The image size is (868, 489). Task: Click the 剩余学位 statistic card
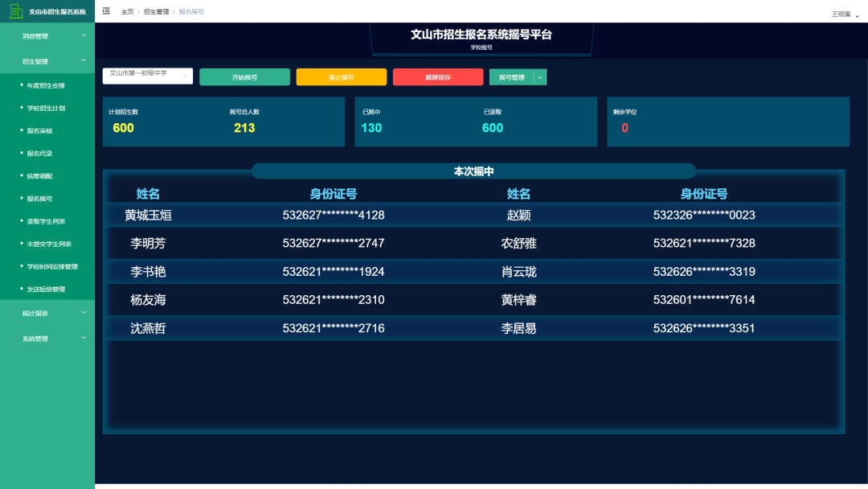(727, 121)
